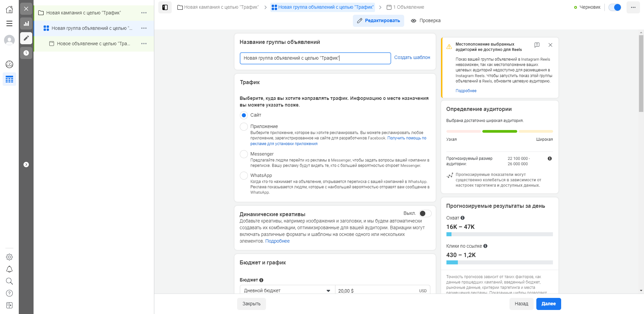Screen dimensions: 644x314
Task: Open the campaigns table grid icon
Action: tap(9, 79)
